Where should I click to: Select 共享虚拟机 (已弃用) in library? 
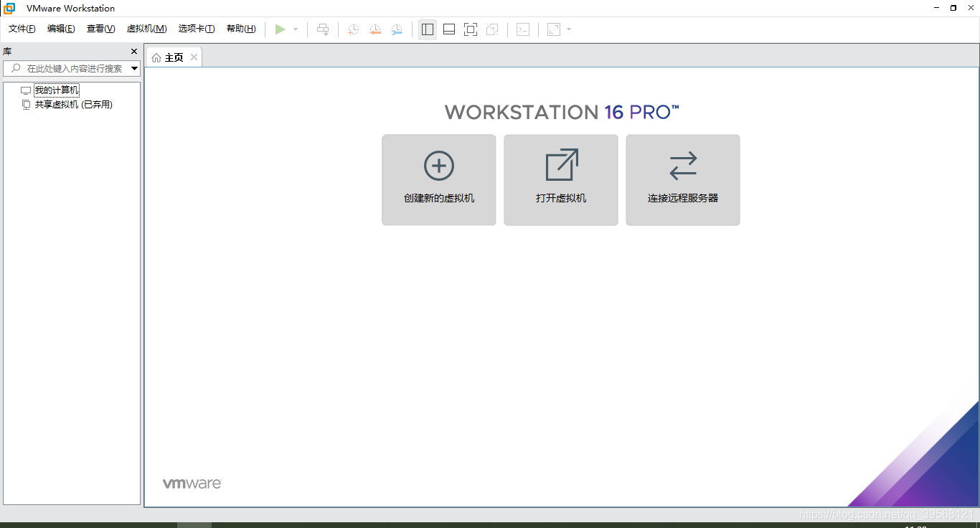pyautogui.click(x=75, y=104)
